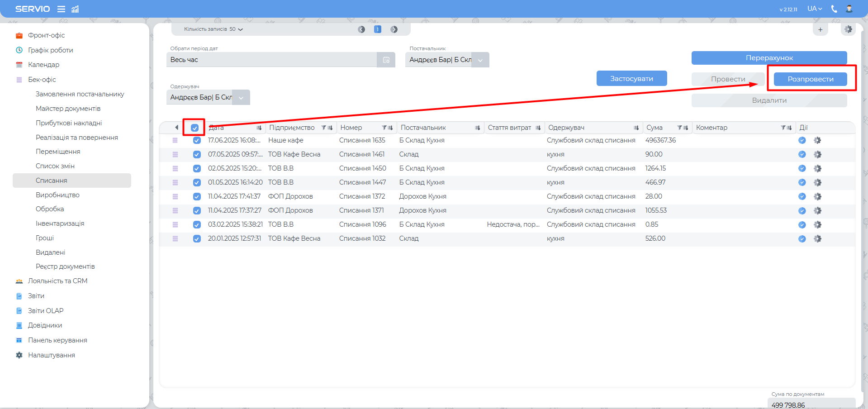Expand the Одержувач dropdown filter
Viewport: 868px width, 409px height.
(241, 97)
